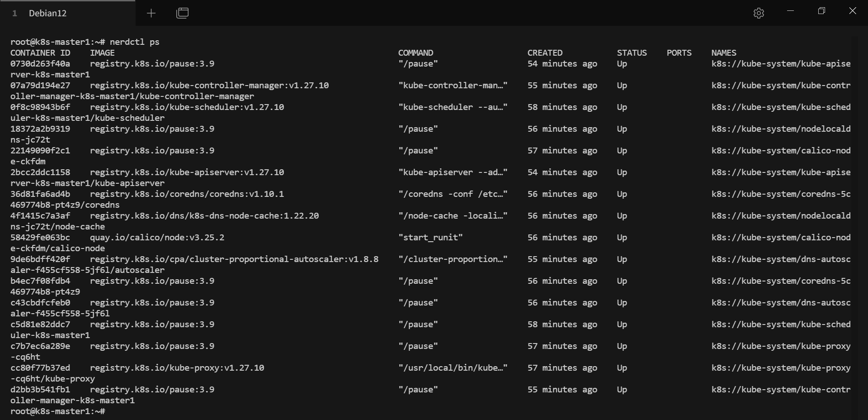The width and height of the screenshot is (868, 420).
Task: Click container ID d2bb3b541fb1
Action: click(40, 390)
